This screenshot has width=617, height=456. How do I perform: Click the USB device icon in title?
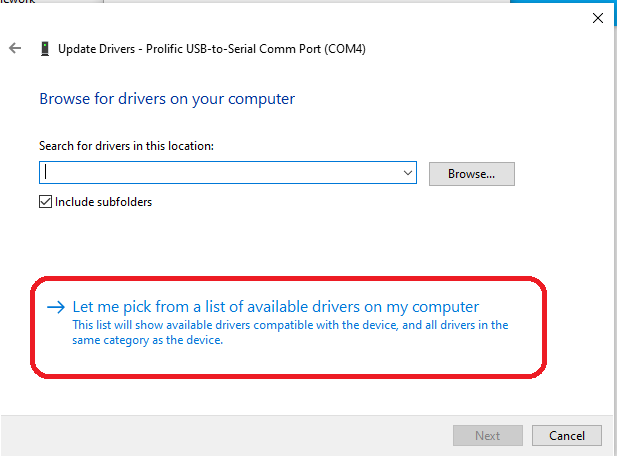point(45,48)
